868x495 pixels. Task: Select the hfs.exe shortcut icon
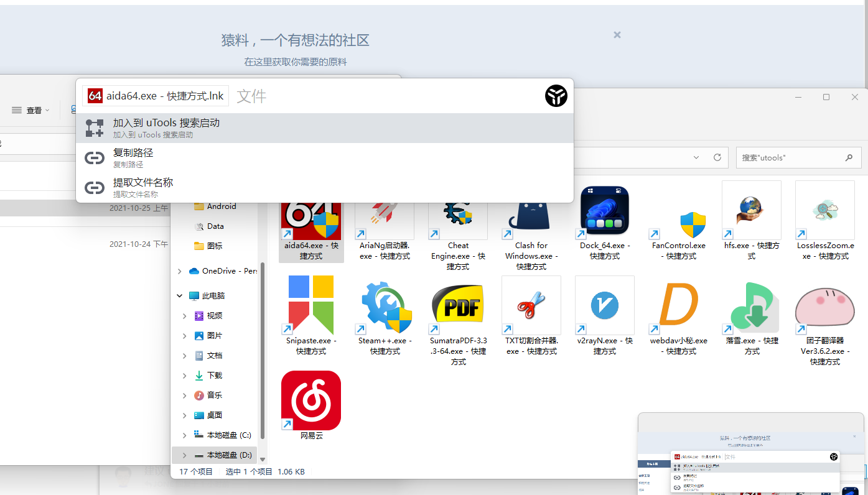coord(752,210)
